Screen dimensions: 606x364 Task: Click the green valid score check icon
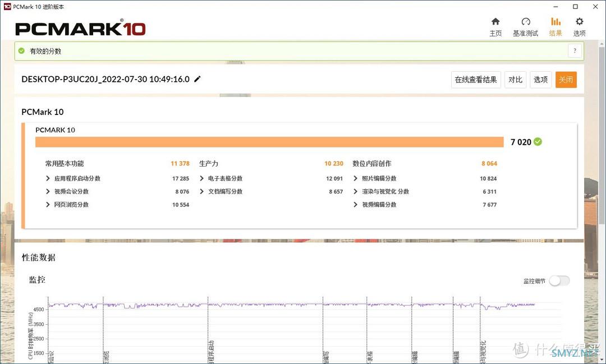point(22,50)
